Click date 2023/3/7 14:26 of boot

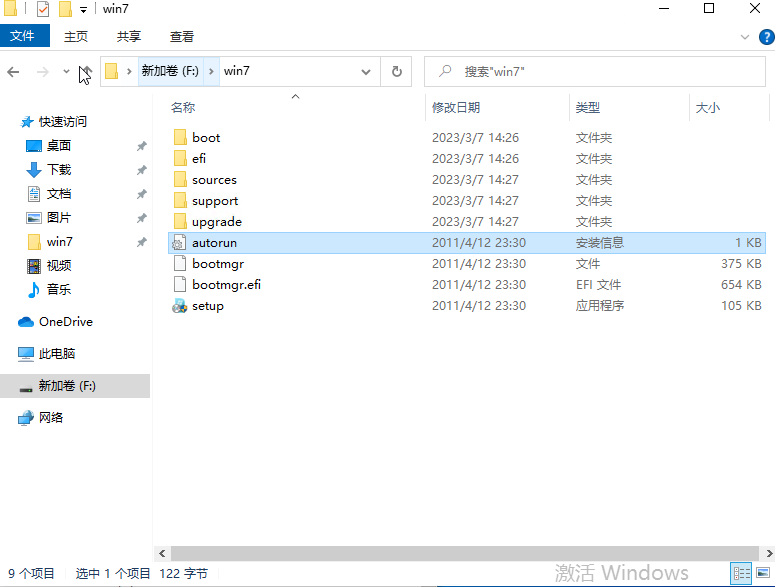coord(475,138)
